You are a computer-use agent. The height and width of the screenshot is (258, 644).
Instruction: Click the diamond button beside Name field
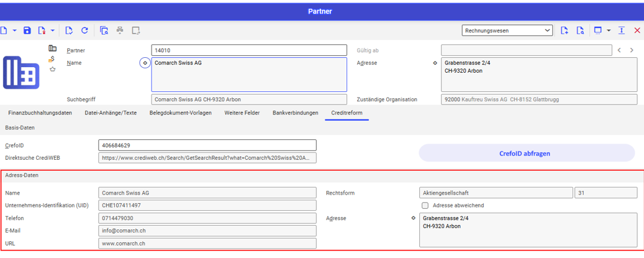click(145, 63)
